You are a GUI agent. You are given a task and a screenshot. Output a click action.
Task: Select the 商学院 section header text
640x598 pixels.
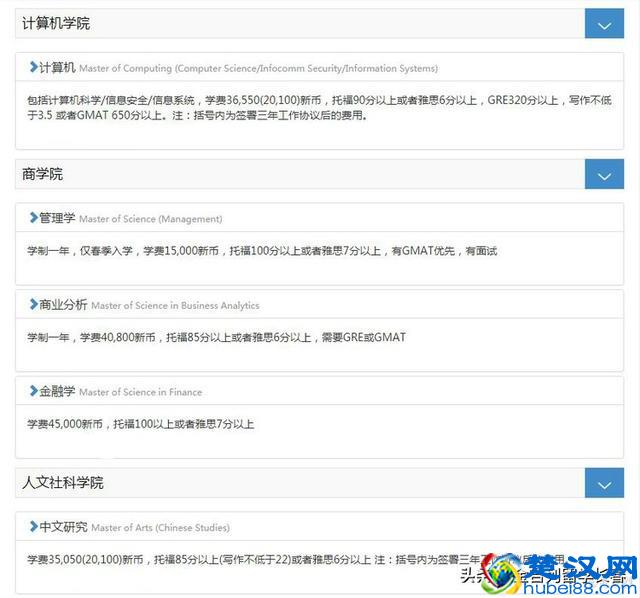click(x=42, y=174)
